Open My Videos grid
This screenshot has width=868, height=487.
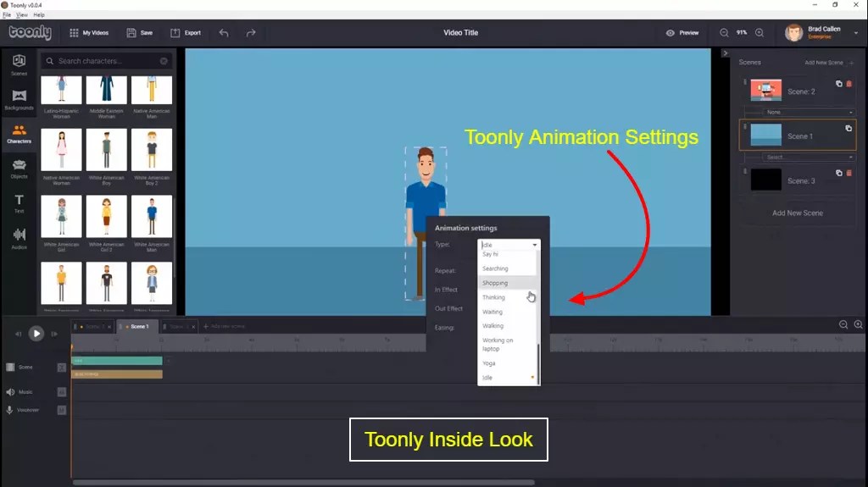click(89, 33)
